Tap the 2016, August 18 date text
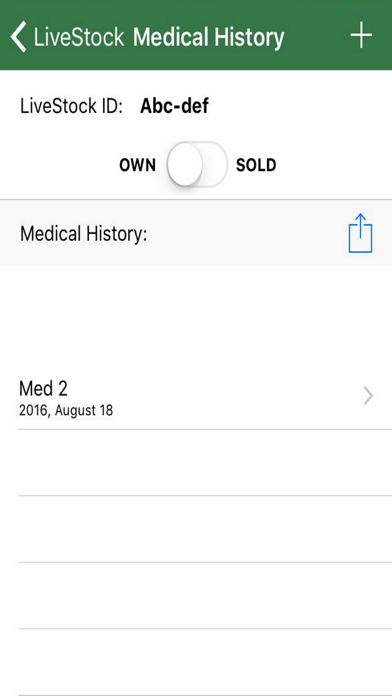Screen dimensions: 392x696 tap(66, 410)
